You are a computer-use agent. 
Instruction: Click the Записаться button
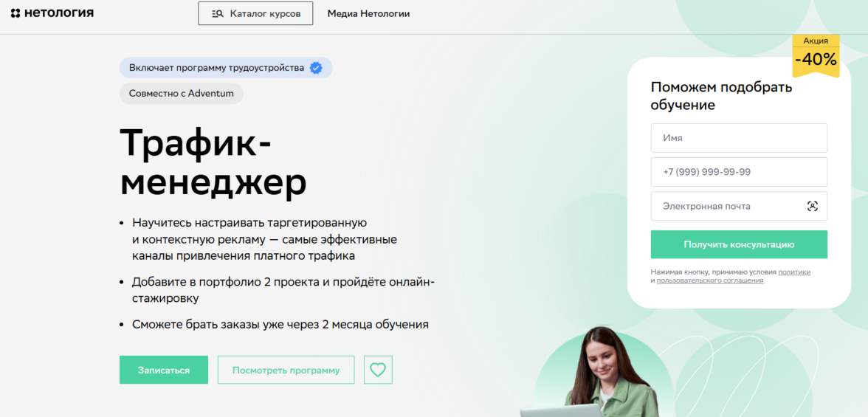click(164, 370)
